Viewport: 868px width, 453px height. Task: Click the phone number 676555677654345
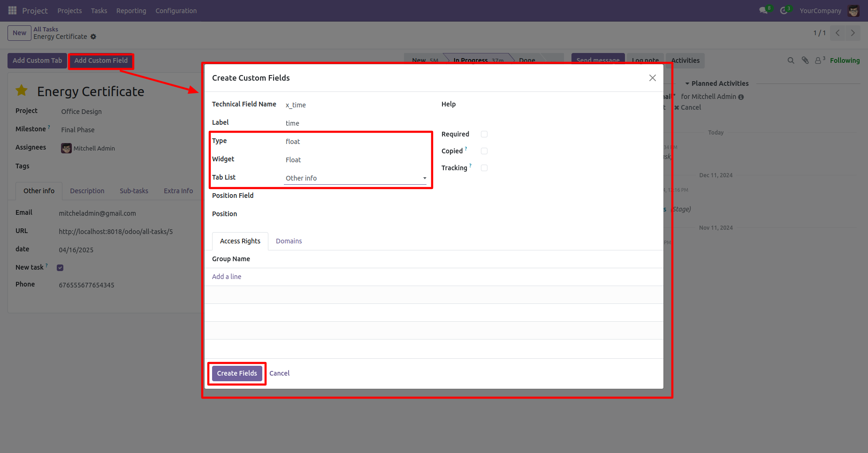coord(86,285)
